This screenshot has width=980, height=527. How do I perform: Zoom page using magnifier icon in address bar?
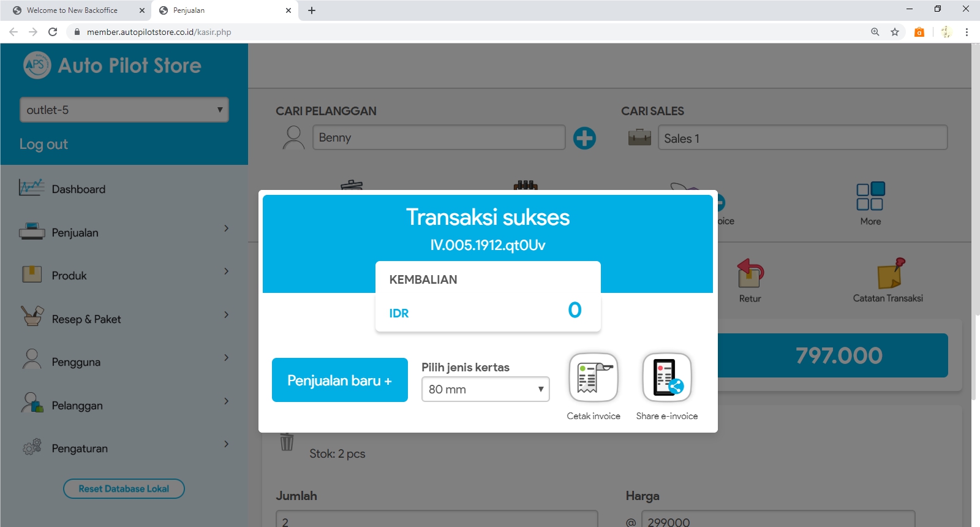[x=875, y=32]
